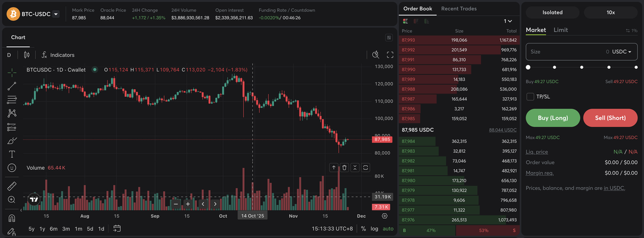Image resolution: width=644 pixels, height=238 pixels.
Task: Open the D interval selector
Action: [9, 55]
